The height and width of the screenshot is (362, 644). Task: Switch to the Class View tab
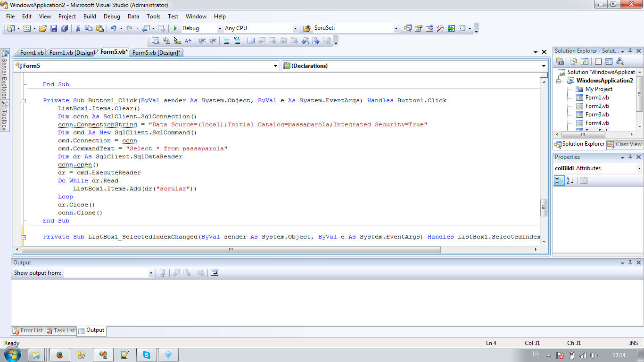[x=625, y=144]
